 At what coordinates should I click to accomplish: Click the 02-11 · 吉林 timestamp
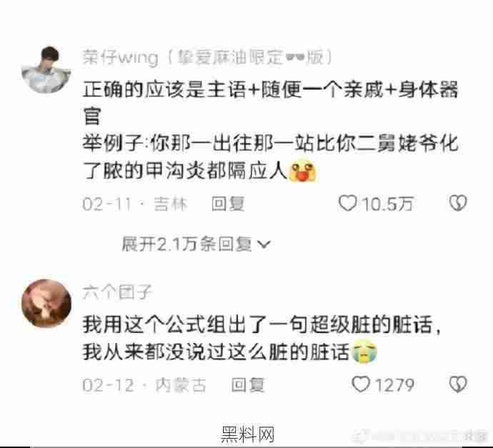tap(135, 204)
